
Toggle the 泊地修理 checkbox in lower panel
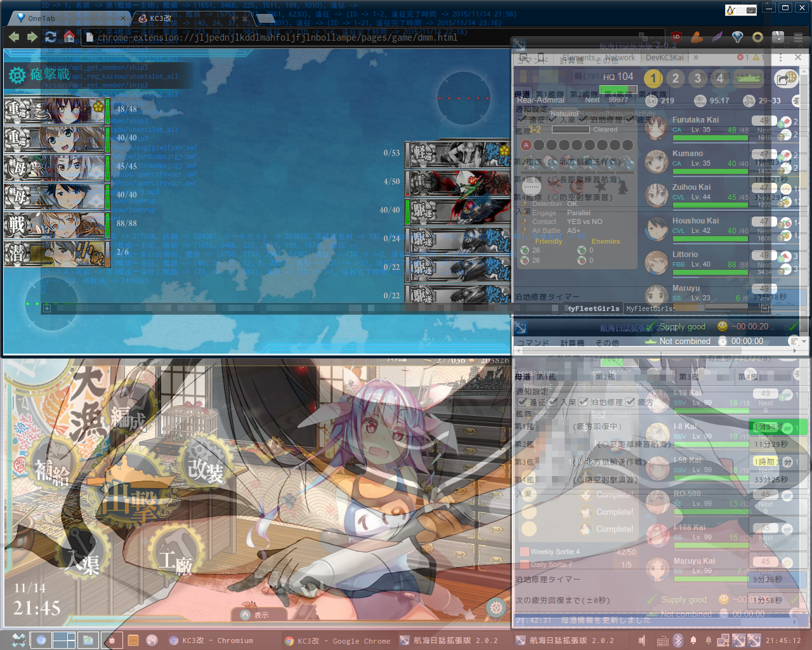[x=583, y=402]
